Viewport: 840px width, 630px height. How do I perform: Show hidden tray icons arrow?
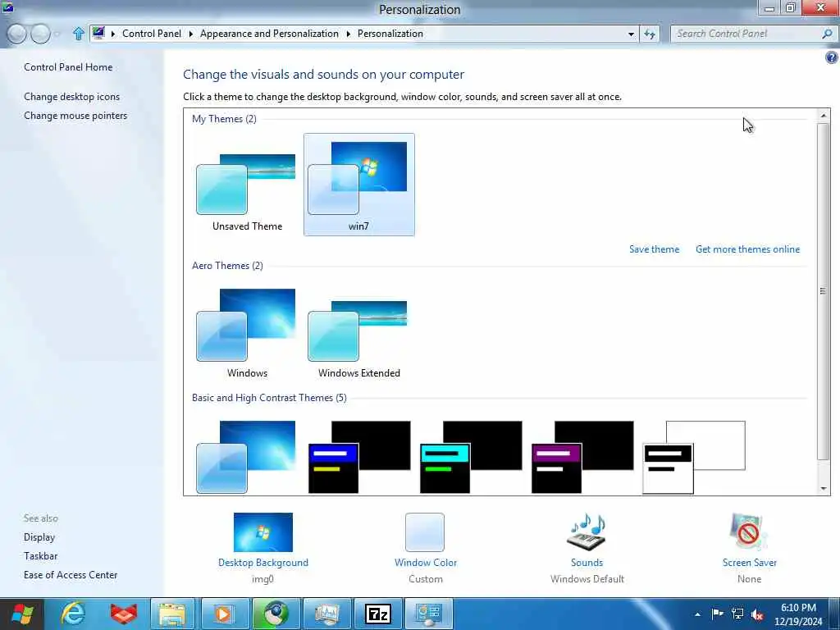pyautogui.click(x=697, y=614)
